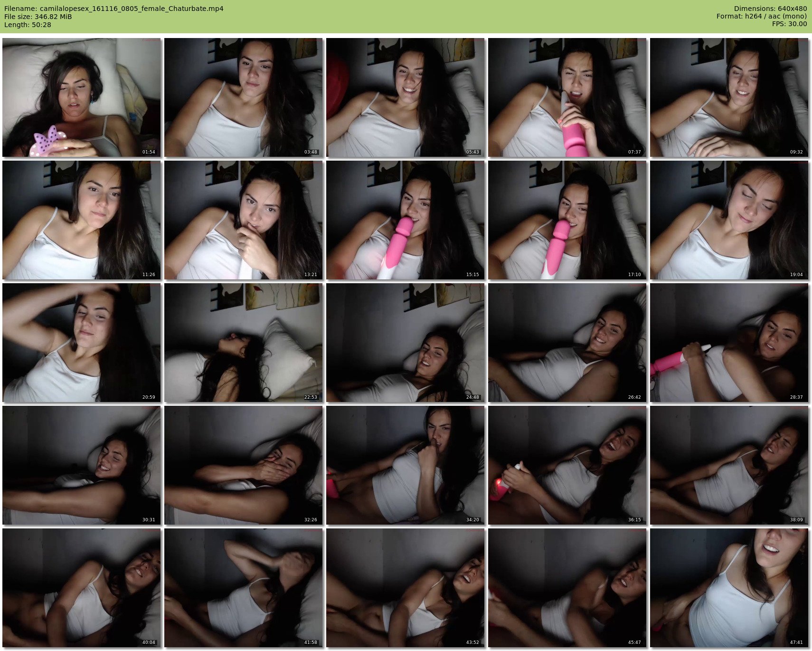Select the frame marked 09:32
This screenshot has width=812, height=651.
click(729, 97)
